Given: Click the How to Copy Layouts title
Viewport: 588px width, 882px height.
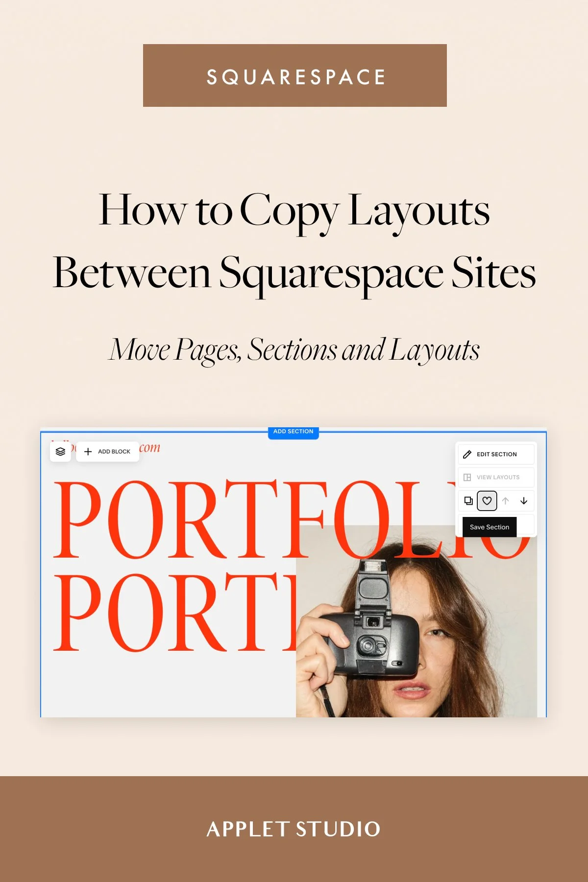Looking at the screenshot, I should click(294, 241).
